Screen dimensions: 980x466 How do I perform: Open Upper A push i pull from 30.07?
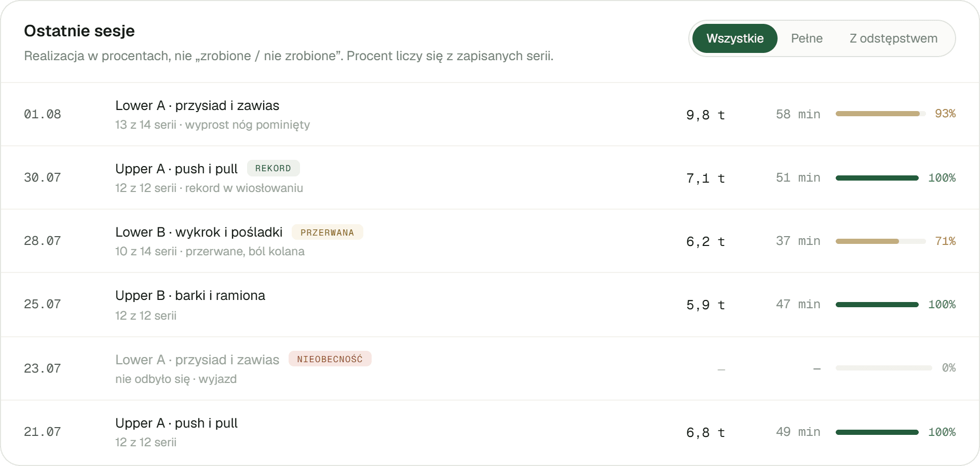(490, 178)
